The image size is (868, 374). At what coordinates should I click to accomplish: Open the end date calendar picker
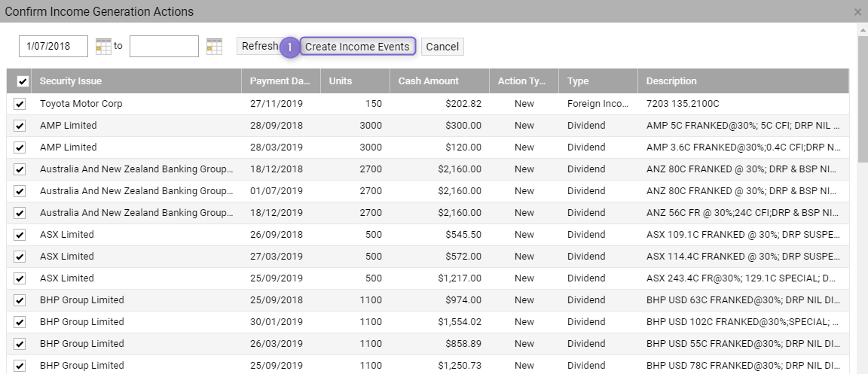click(214, 47)
